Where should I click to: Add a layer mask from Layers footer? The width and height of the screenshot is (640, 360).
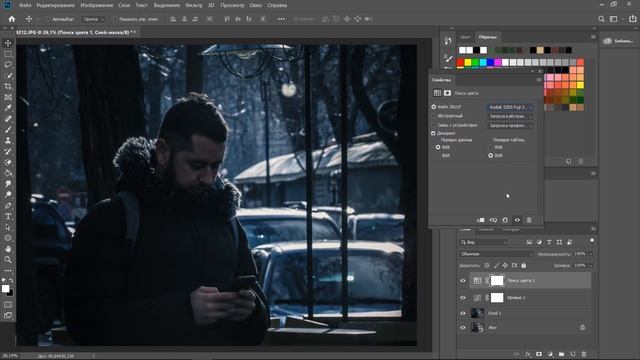click(539, 354)
